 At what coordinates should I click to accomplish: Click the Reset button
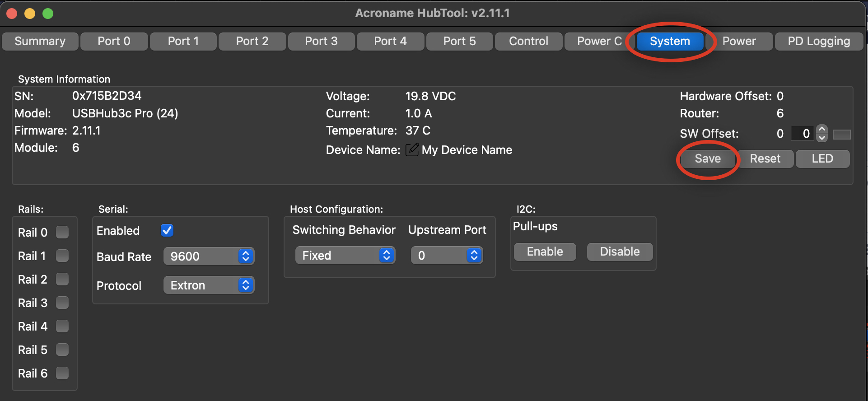(x=765, y=159)
